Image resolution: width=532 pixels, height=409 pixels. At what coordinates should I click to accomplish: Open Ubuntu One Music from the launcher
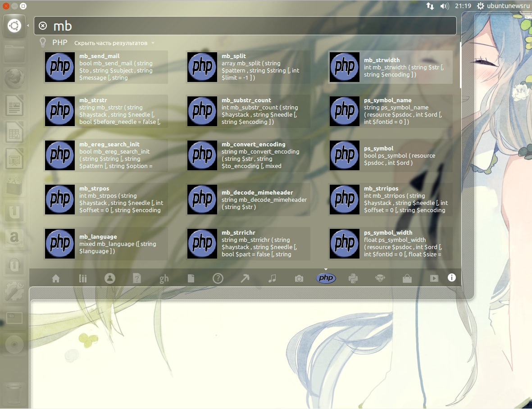click(x=14, y=264)
